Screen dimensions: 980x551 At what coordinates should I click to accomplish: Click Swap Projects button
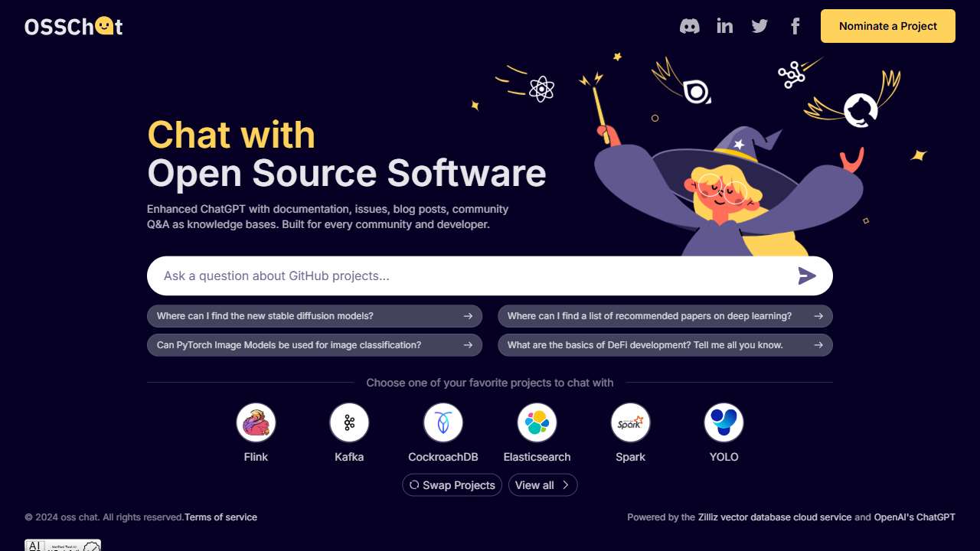point(452,485)
